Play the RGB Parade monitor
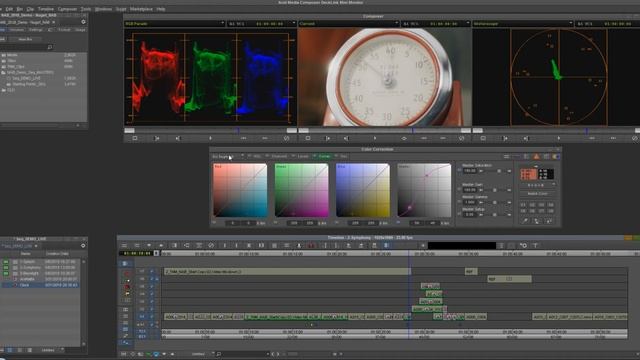The image size is (640, 360). [210, 138]
